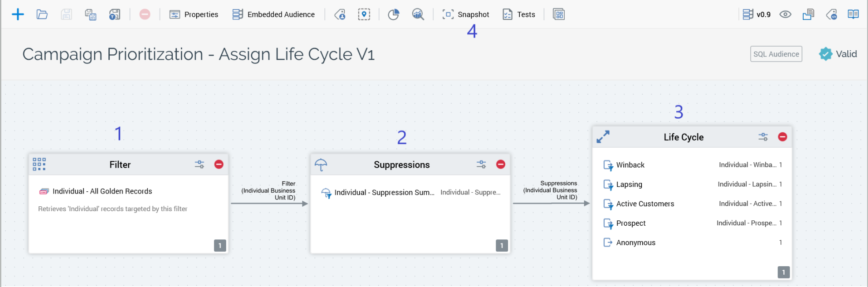This screenshot has height=287, width=868.
Task: Select the Winback split row
Action: point(630,165)
